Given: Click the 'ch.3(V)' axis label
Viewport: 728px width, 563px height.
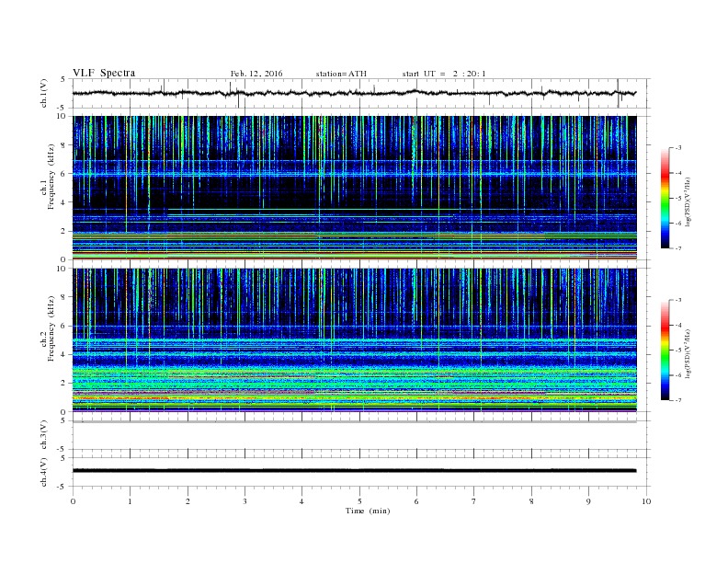Looking at the screenshot, I should pyautogui.click(x=43, y=435).
